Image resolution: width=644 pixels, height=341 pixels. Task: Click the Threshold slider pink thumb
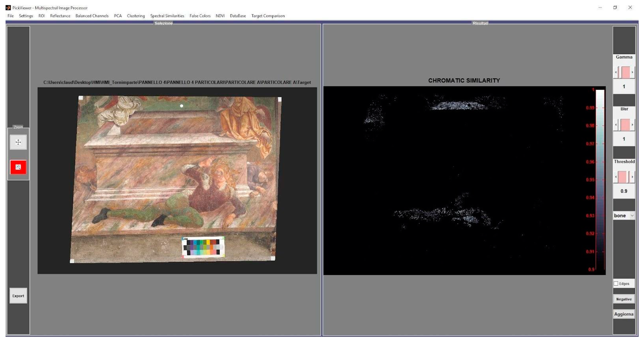[x=623, y=177]
